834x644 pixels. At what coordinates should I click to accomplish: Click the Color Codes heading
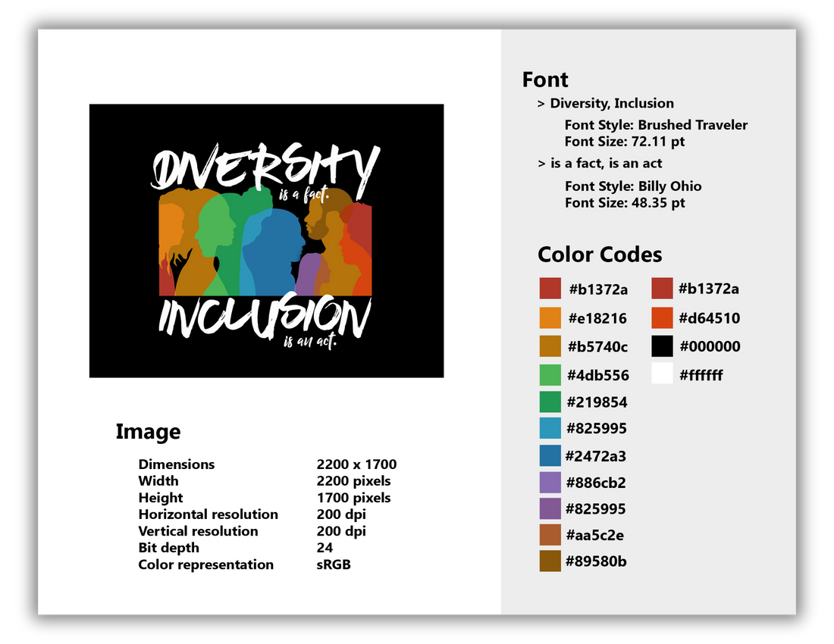[600, 255]
